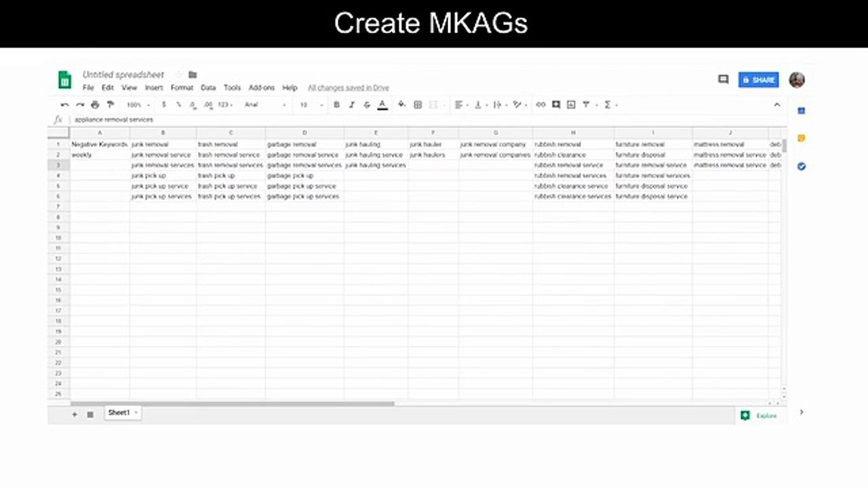Image resolution: width=868 pixels, height=488 pixels.
Task: Open the font size dropdown
Action: click(x=311, y=105)
